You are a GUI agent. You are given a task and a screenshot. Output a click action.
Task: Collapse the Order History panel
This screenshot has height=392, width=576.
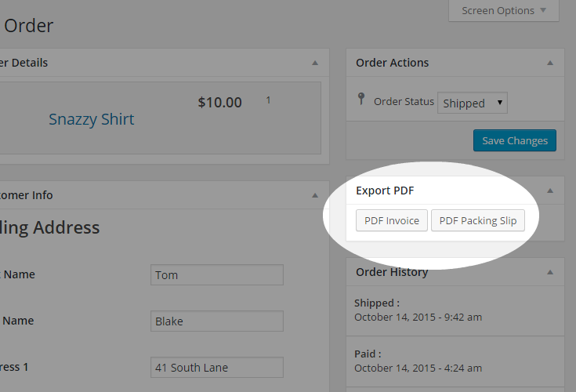(x=550, y=272)
